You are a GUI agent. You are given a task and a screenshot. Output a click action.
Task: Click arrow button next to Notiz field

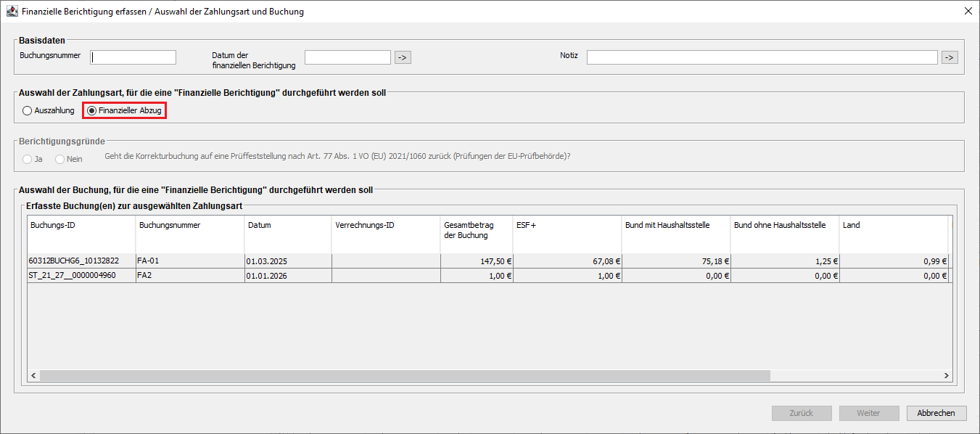tap(949, 57)
